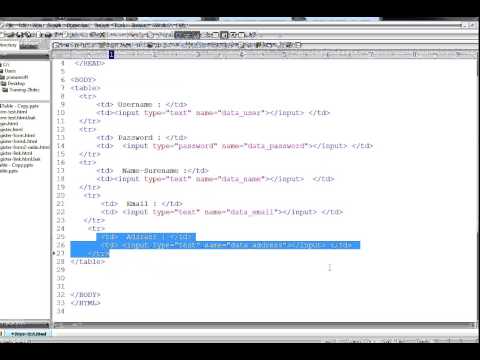Select table.pptx at bottom of file list
Image resolution: width=480 pixels, height=360 pixels.
9,171
